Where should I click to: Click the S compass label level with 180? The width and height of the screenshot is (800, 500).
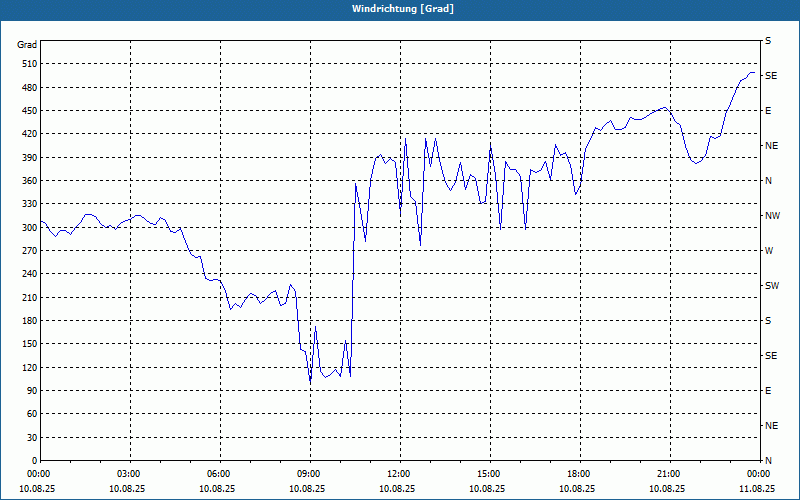(768, 321)
